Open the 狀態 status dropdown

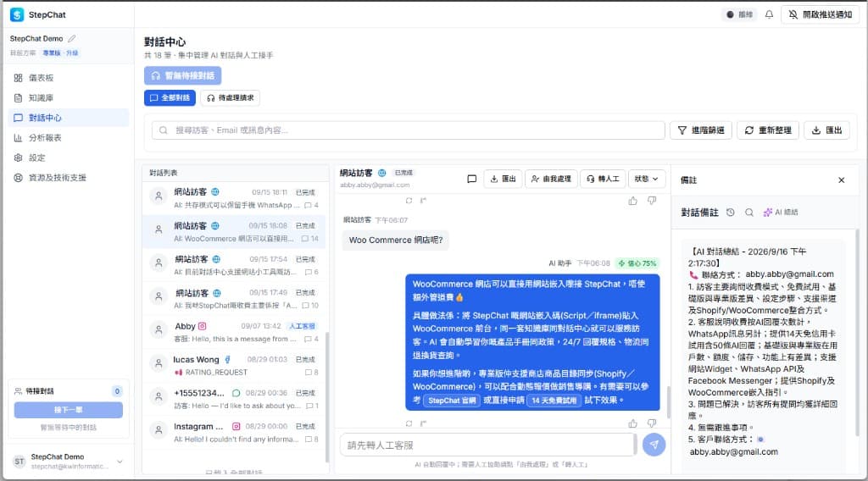coord(646,179)
